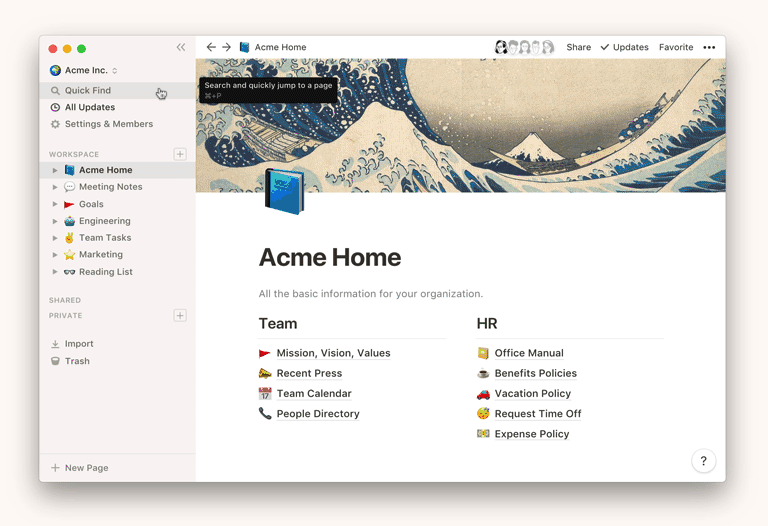Open Settings & Members
Viewport: 768px width, 526px height.
[108, 124]
